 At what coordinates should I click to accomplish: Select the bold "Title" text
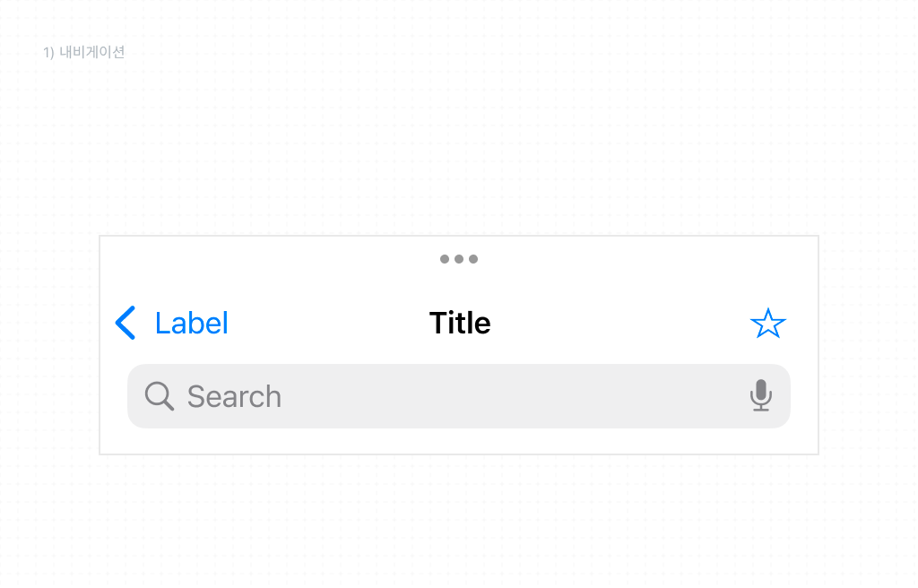[460, 323]
